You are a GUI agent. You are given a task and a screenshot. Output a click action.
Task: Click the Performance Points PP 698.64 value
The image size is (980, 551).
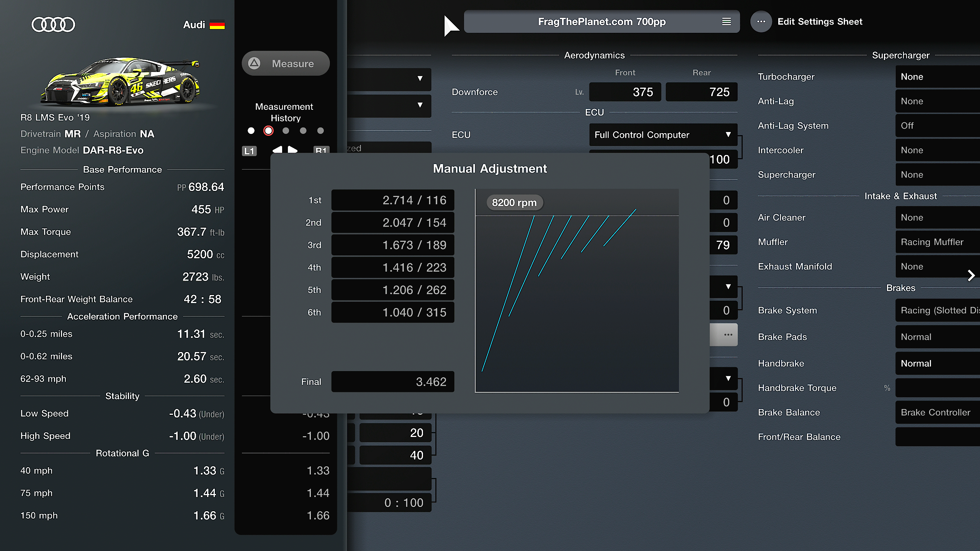tap(201, 187)
